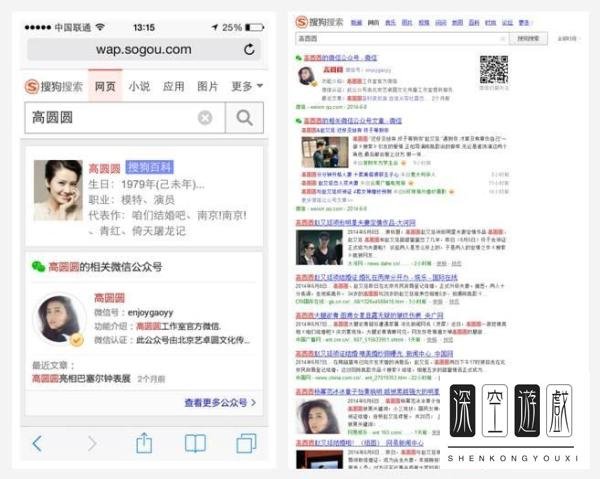Open the 网易新闻中心 result title

[360, 443]
